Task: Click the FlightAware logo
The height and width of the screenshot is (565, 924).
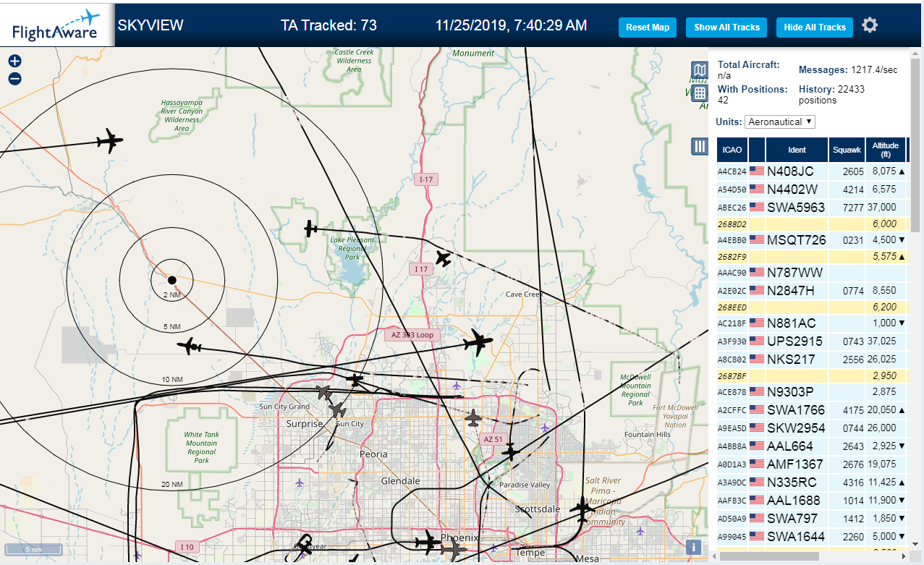Action: click(57, 25)
